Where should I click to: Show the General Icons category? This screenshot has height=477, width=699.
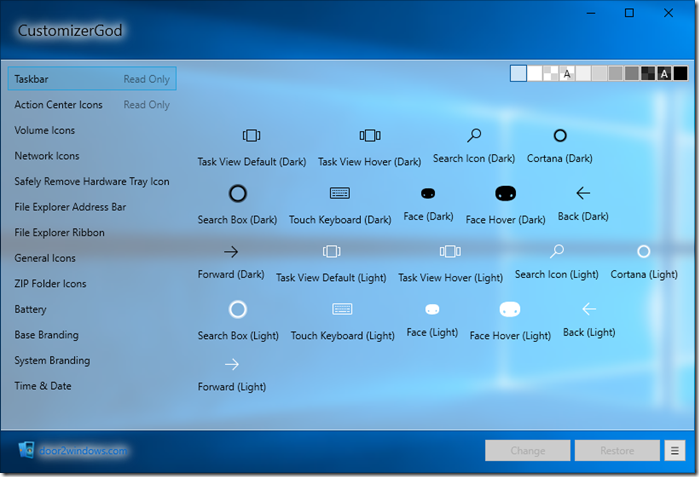92,258
